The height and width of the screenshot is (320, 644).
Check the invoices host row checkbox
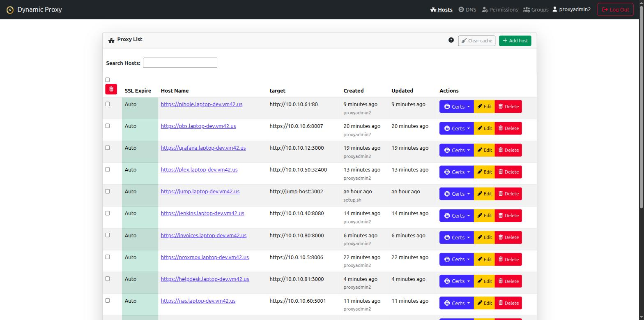tap(108, 235)
